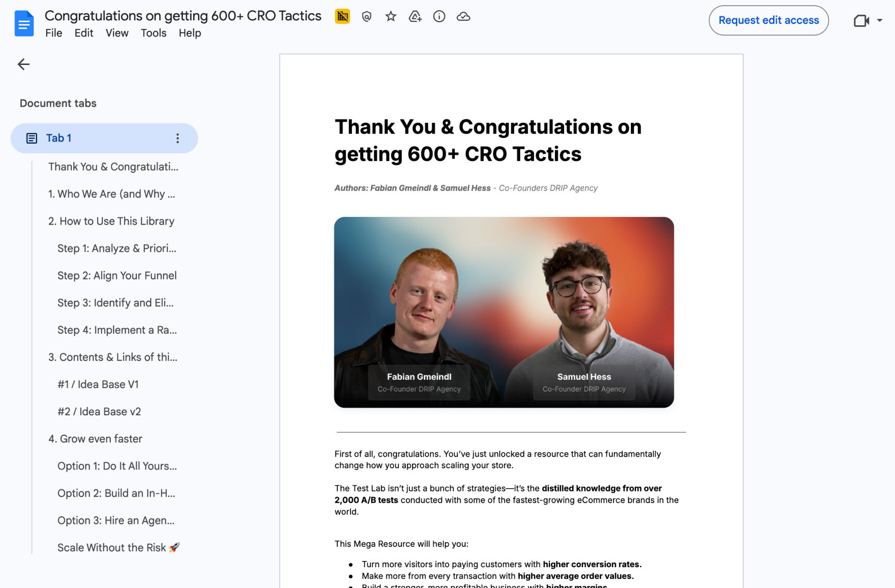The image size is (895, 588).
Task: Collapse the document tabs sidebar back arrow
Action: point(23,64)
